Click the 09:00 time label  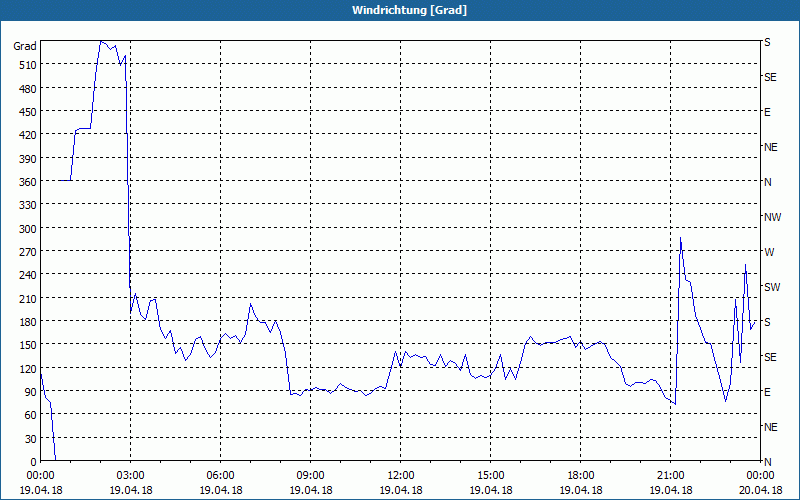click(310, 476)
